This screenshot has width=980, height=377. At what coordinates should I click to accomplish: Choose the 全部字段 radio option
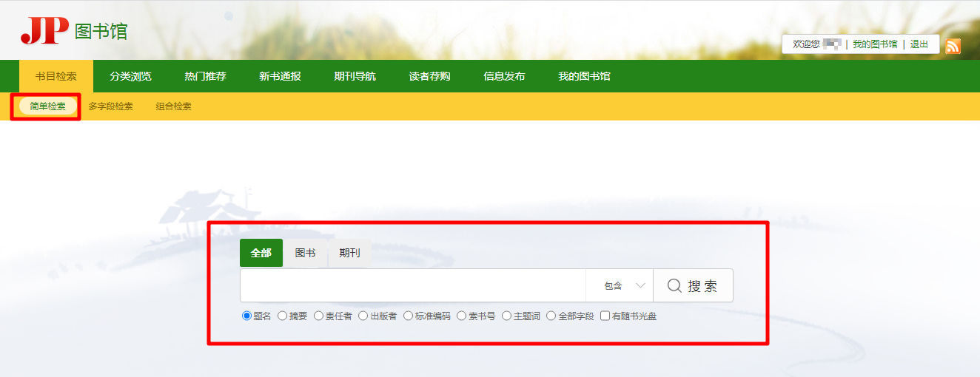point(551,316)
